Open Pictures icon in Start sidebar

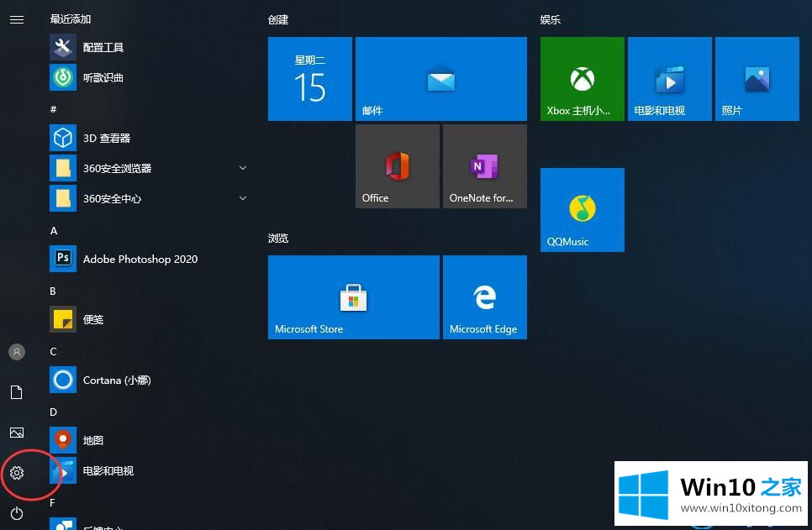click(x=17, y=433)
